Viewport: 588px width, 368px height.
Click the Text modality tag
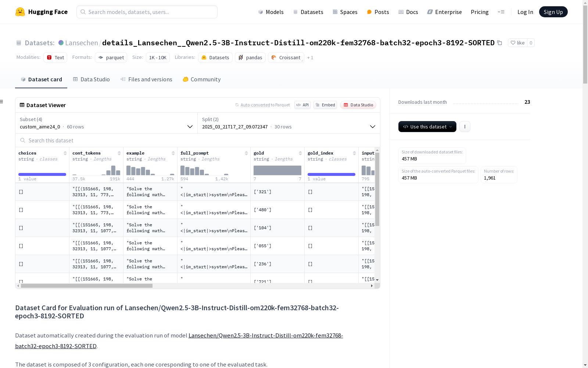click(55, 57)
